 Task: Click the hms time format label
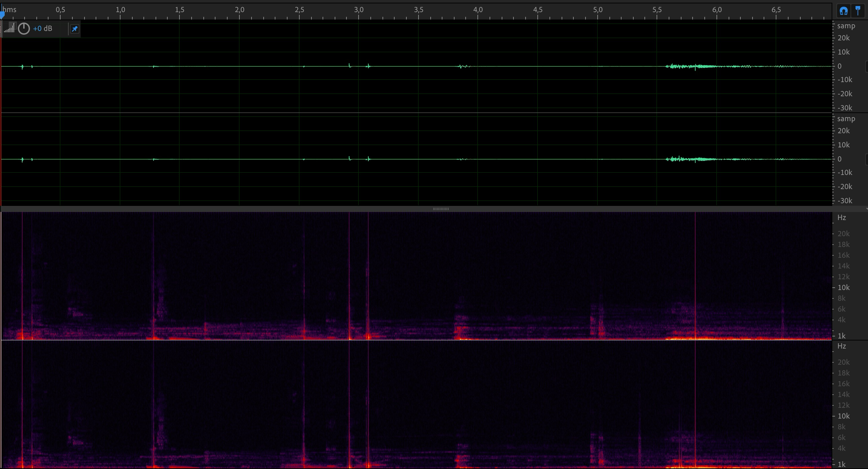pyautogui.click(x=9, y=10)
